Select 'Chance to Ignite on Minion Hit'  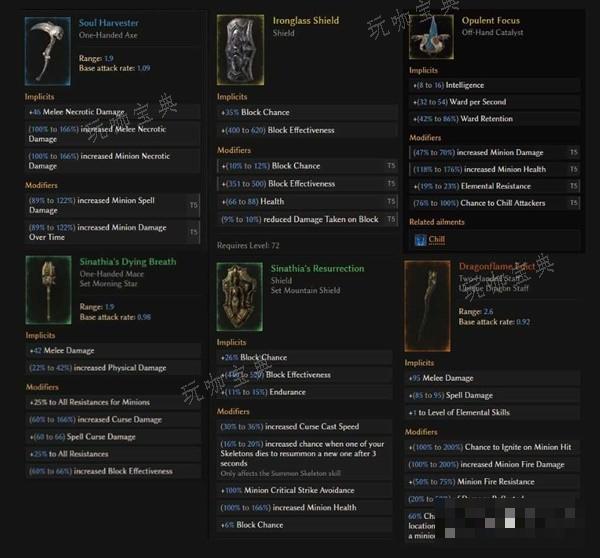click(x=492, y=447)
